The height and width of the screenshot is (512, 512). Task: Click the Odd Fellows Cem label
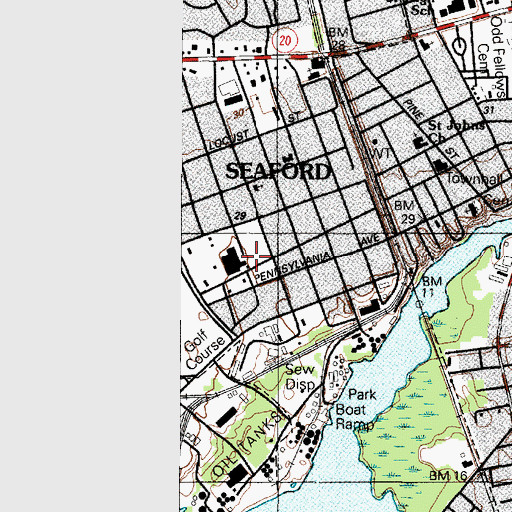pyautogui.click(x=491, y=57)
